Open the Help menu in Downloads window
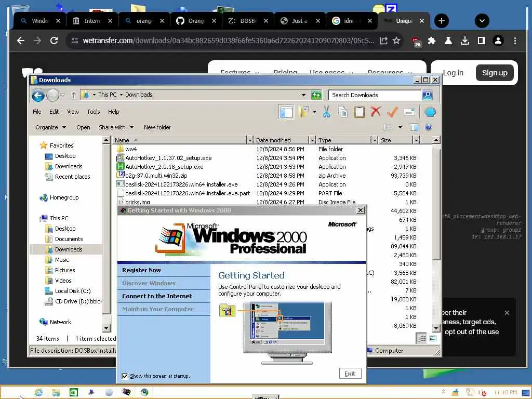 [114, 112]
